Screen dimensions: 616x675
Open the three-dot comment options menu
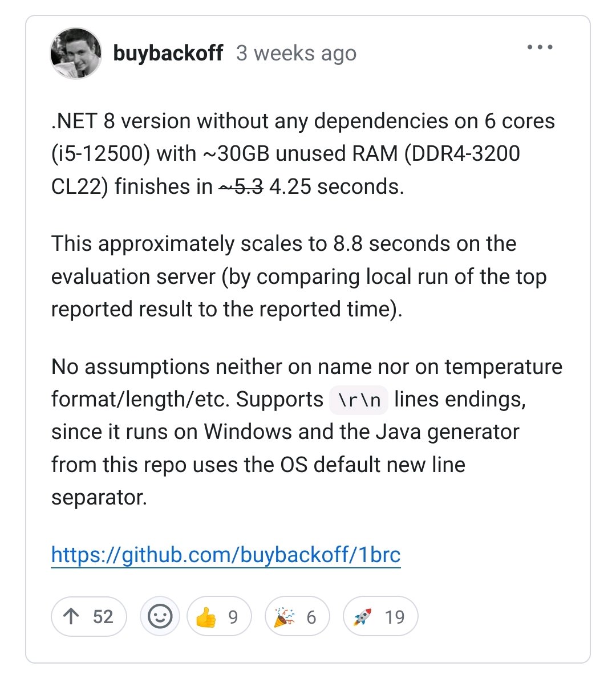[540, 47]
